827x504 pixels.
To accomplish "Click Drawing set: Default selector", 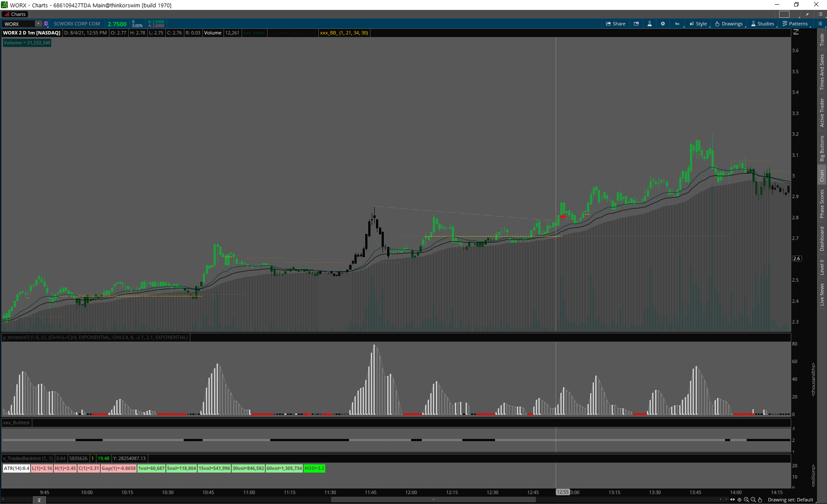I will tap(790, 500).
